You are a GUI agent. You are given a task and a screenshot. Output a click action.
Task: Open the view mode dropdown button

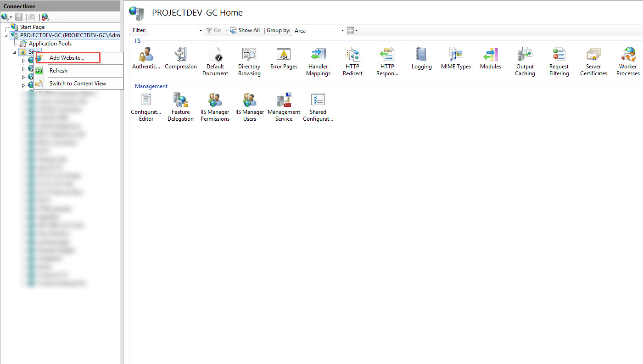352,30
